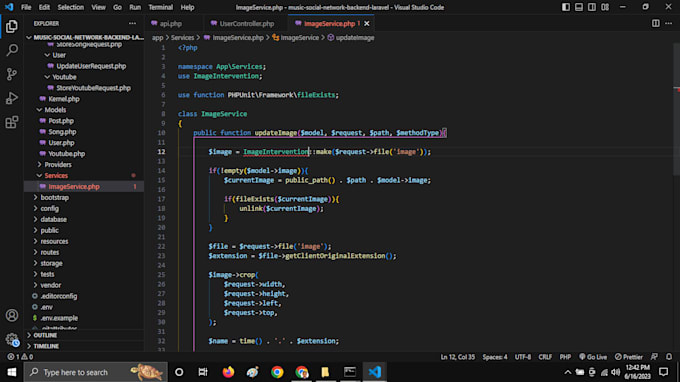Viewport: 680px width, 382px height.
Task: Expand the bootstrap folder
Action: click(55, 197)
